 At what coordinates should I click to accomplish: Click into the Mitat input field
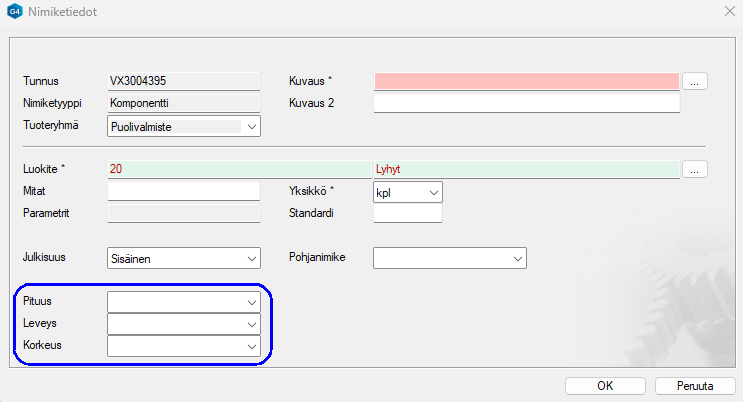[183, 191]
